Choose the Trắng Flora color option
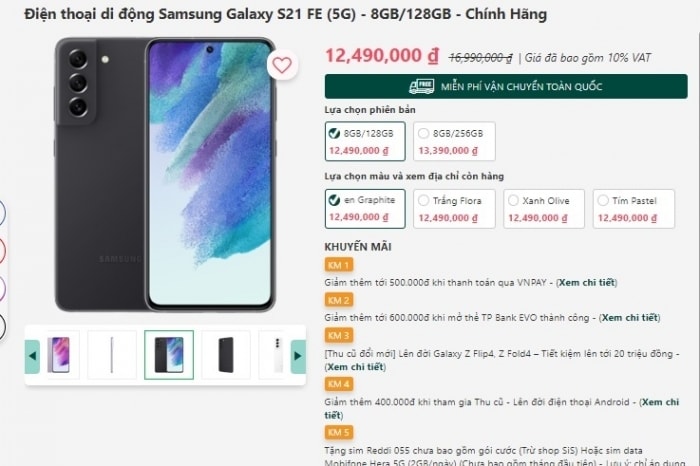 pos(454,209)
